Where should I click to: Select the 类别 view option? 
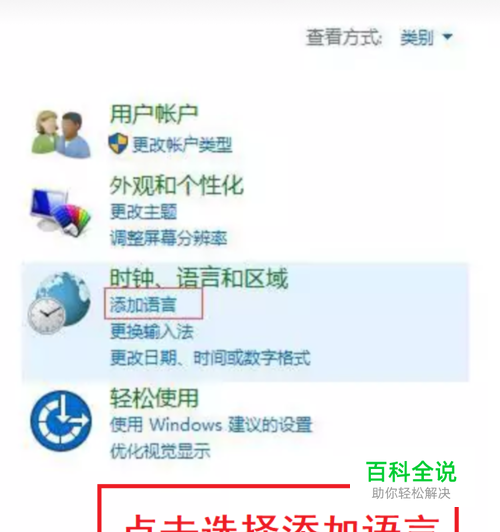click(x=417, y=37)
